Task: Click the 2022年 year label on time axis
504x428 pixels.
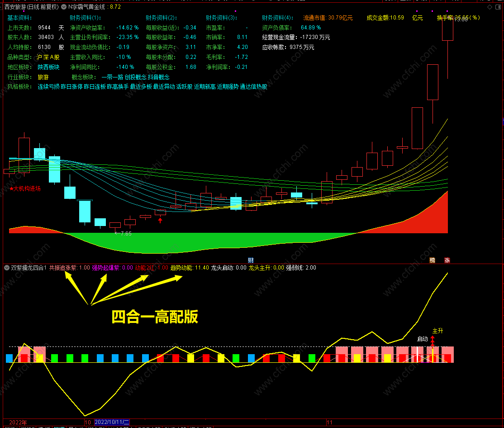Action: tap(18, 422)
